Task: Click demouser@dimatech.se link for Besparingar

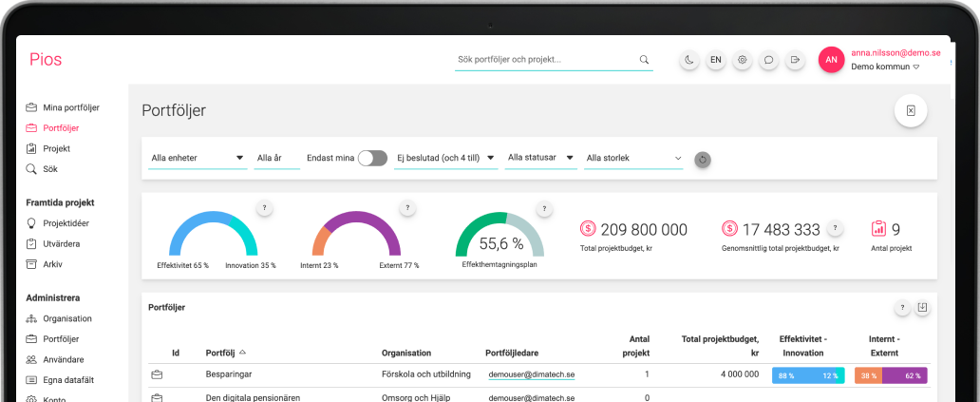Action: pyautogui.click(x=532, y=374)
